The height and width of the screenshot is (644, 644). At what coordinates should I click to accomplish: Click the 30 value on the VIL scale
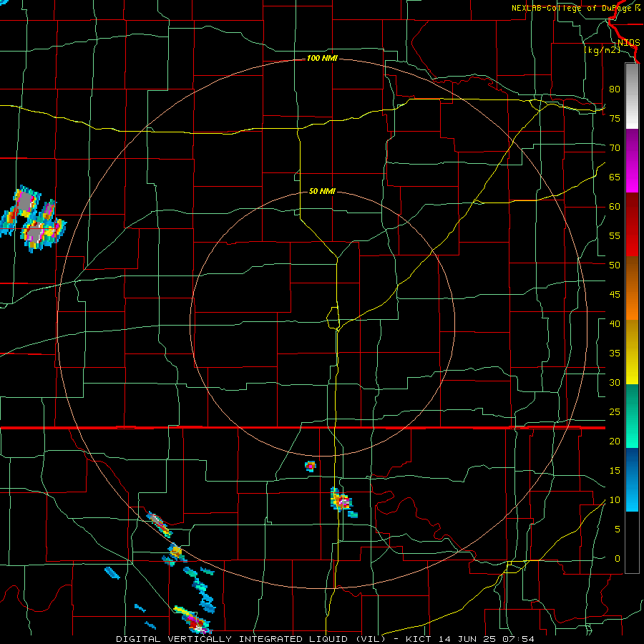615,383
